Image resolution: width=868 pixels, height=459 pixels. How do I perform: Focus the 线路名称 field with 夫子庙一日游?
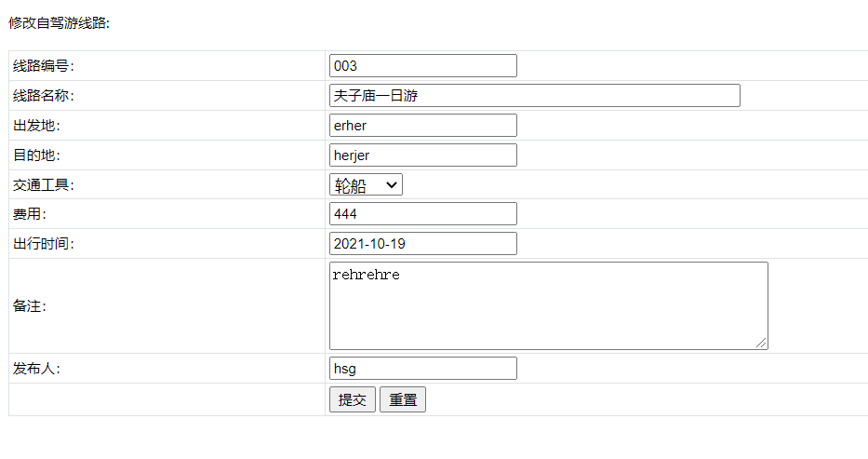534,96
